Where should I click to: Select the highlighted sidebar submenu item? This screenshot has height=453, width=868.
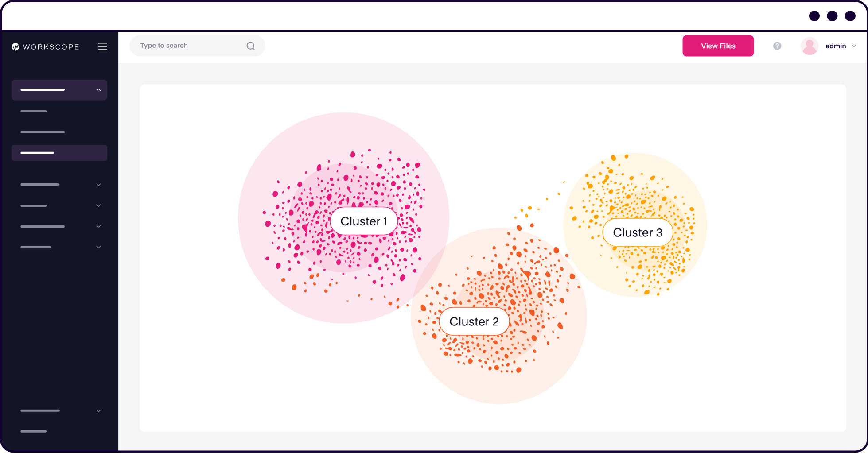pos(59,153)
